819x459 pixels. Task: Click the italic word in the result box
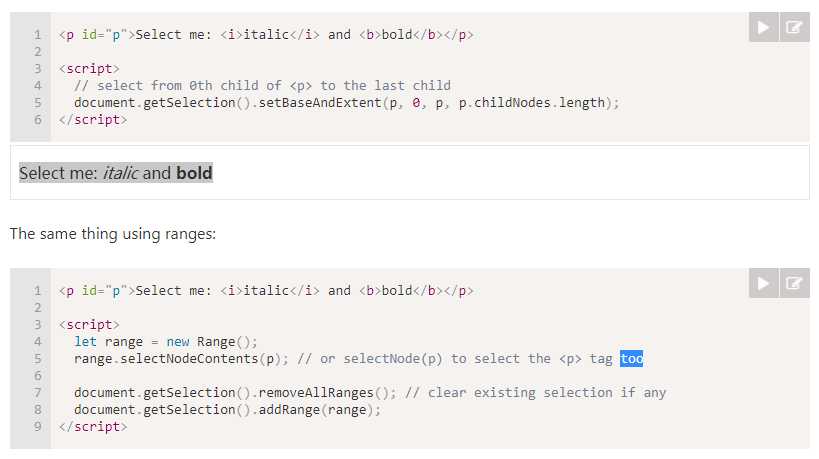tap(121, 173)
